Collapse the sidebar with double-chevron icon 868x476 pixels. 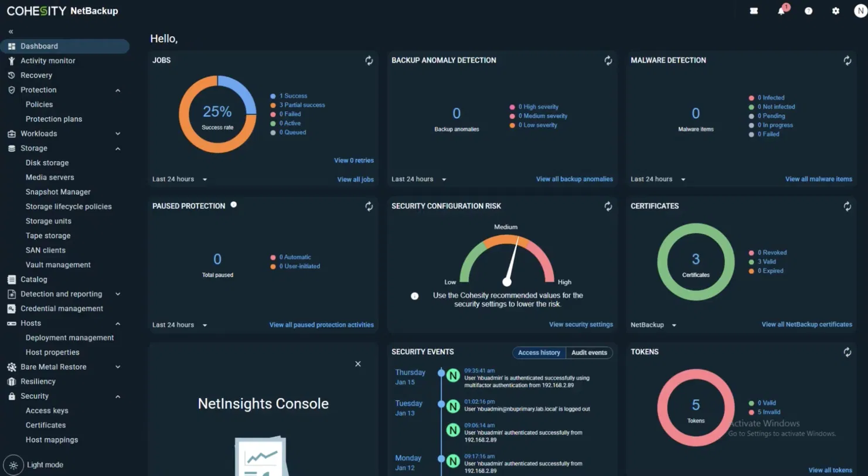coord(11,32)
